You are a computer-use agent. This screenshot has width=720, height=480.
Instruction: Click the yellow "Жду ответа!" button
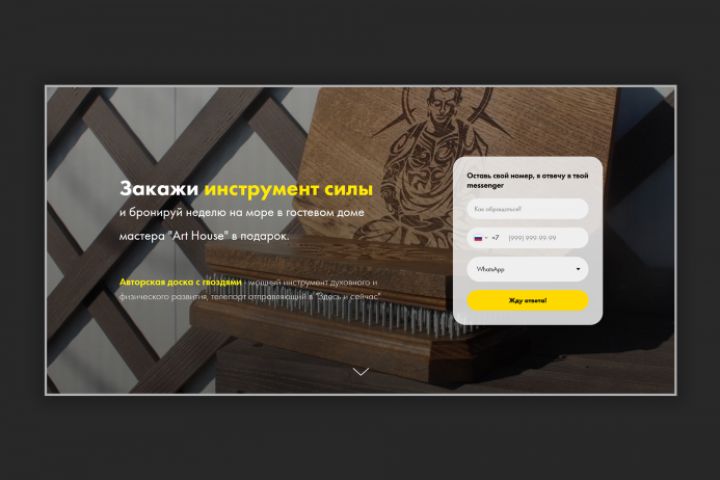tap(528, 301)
